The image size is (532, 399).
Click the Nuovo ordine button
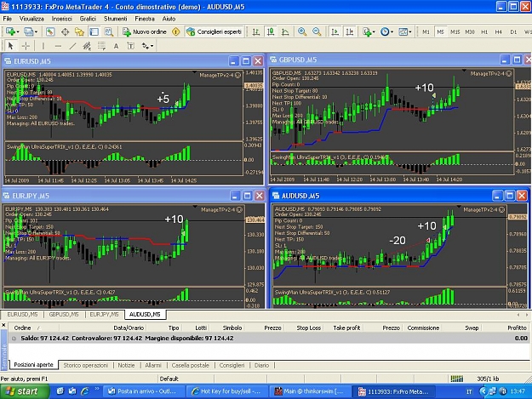pyautogui.click(x=145, y=31)
